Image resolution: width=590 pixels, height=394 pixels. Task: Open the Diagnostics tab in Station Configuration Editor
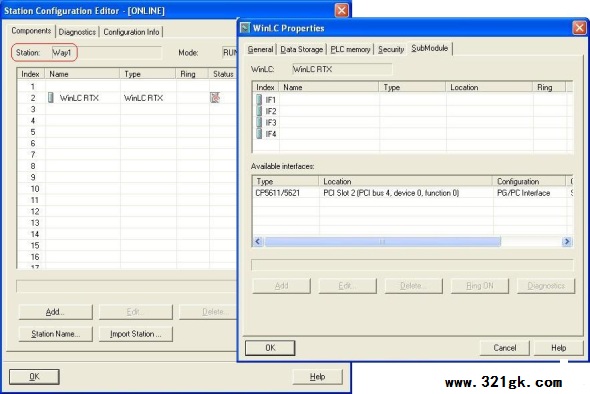[x=77, y=32]
